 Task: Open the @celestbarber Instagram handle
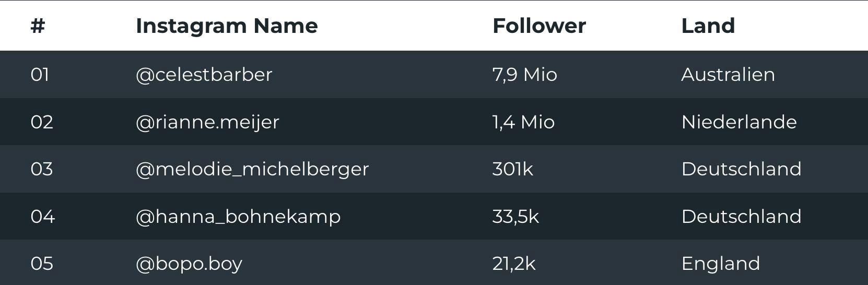click(x=204, y=75)
